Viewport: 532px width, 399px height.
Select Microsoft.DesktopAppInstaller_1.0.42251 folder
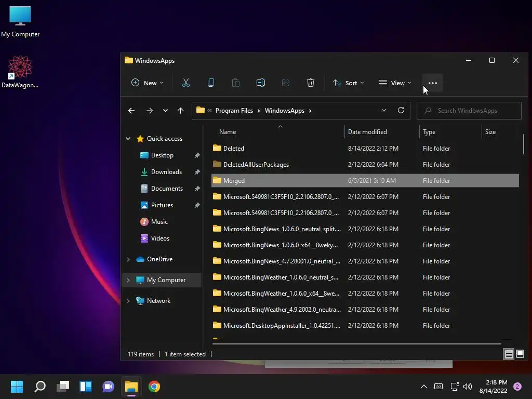coord(365,326)
